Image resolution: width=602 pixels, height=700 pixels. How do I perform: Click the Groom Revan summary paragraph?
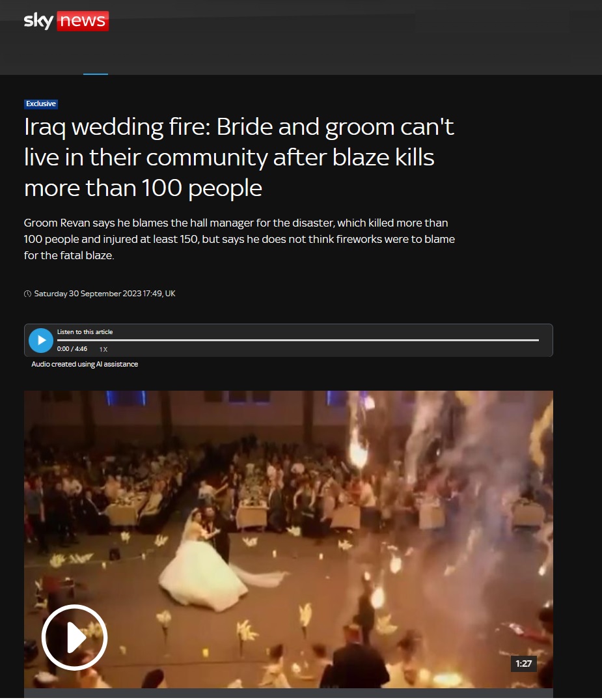239,239
